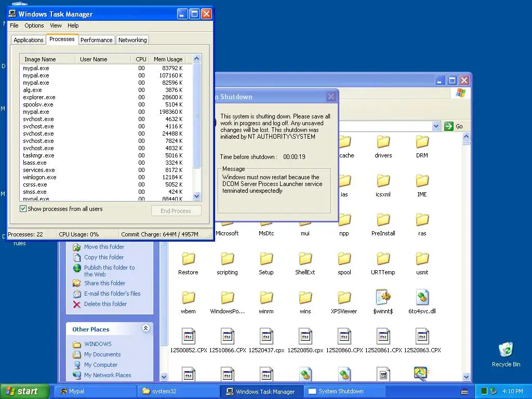Open the Options menu in Task Manager

[34, 25]
